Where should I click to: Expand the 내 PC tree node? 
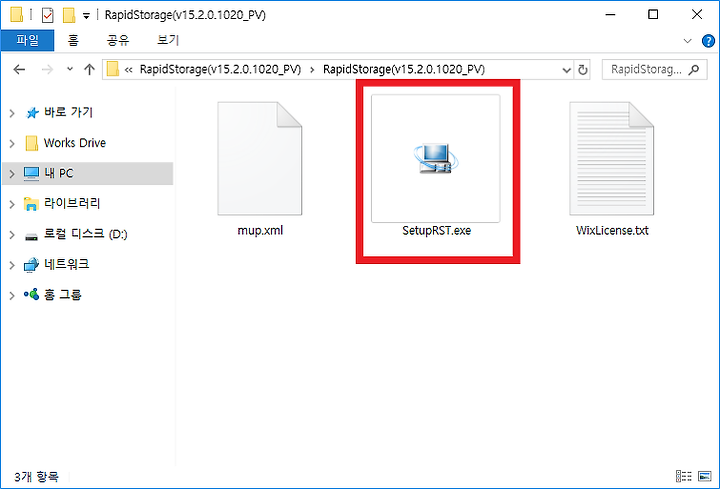click(12, 174)
